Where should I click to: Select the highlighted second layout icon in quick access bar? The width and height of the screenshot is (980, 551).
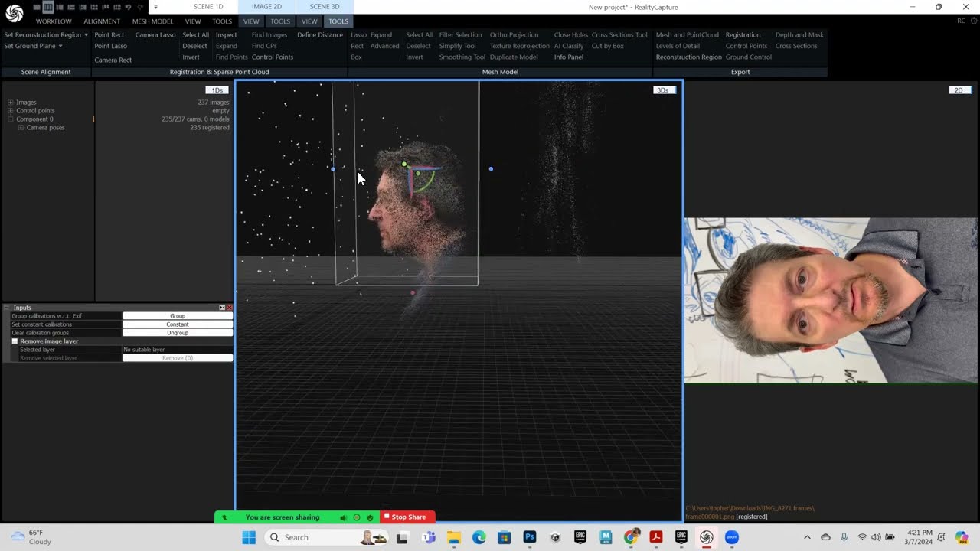pyautogui.click(x=48, y=7)
